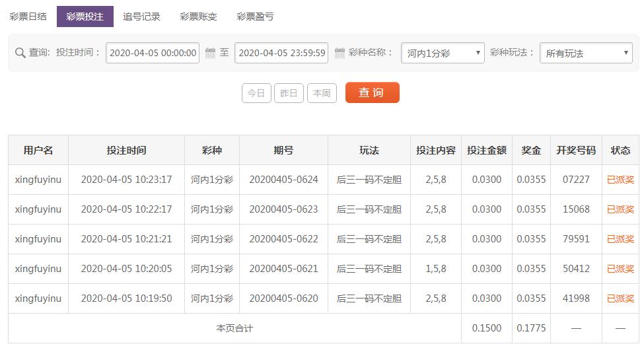
Task: Open the calendar icon after end time
Action: coord(340,53)
